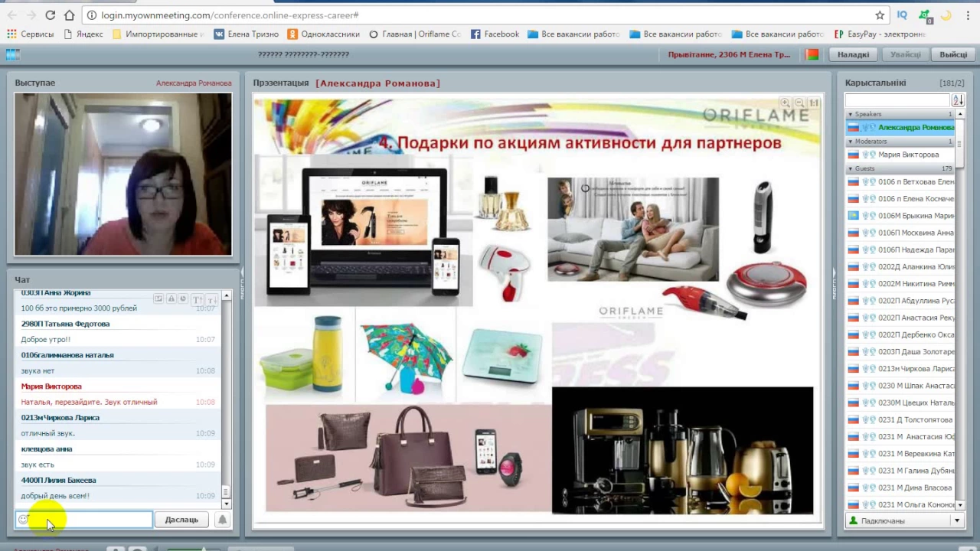
Task: Collapse the Speakers group
Action: (850, 114)
